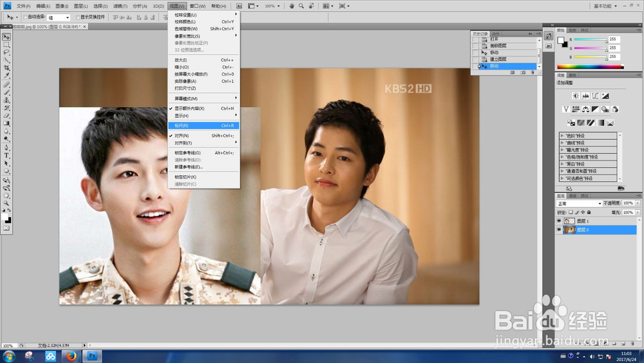Hide 图层 1 with its eye icon
The image size is (644, 363).
pos(559,221)
